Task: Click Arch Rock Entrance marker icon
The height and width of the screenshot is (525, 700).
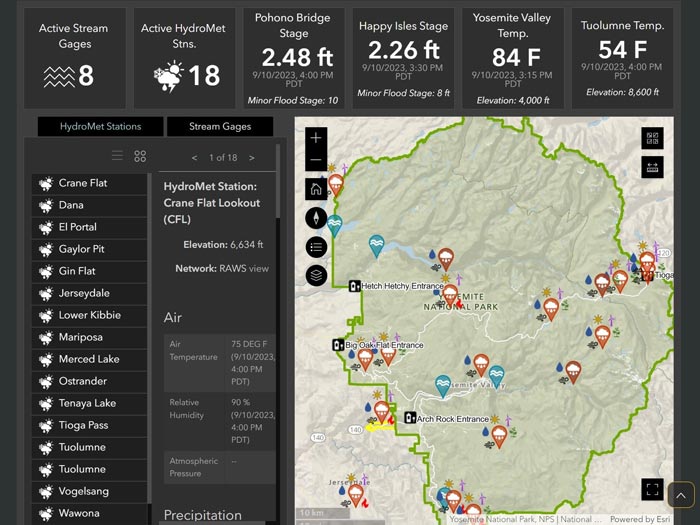Action: point(410,418)
